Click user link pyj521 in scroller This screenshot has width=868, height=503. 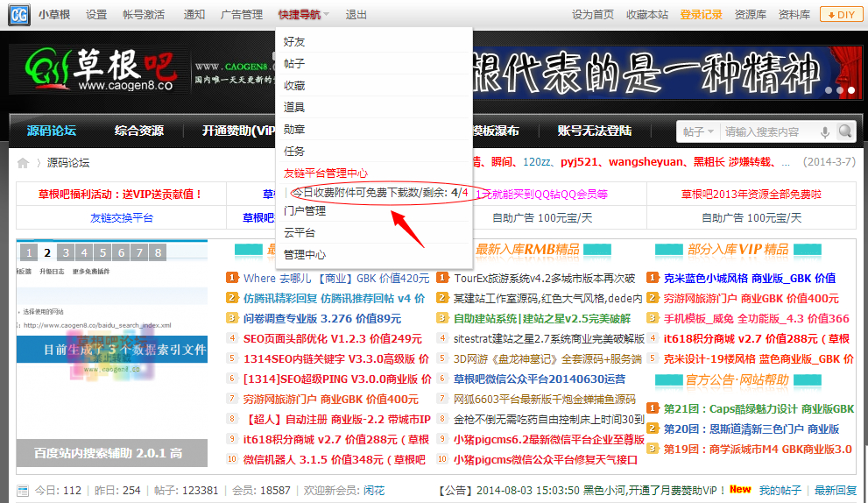[579, 162]
